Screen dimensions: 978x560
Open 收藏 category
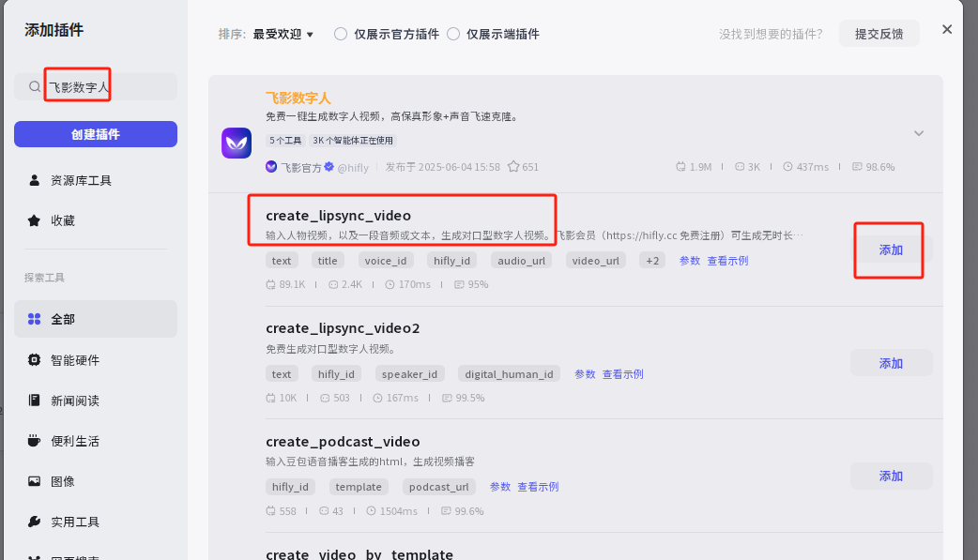[96, 220]
